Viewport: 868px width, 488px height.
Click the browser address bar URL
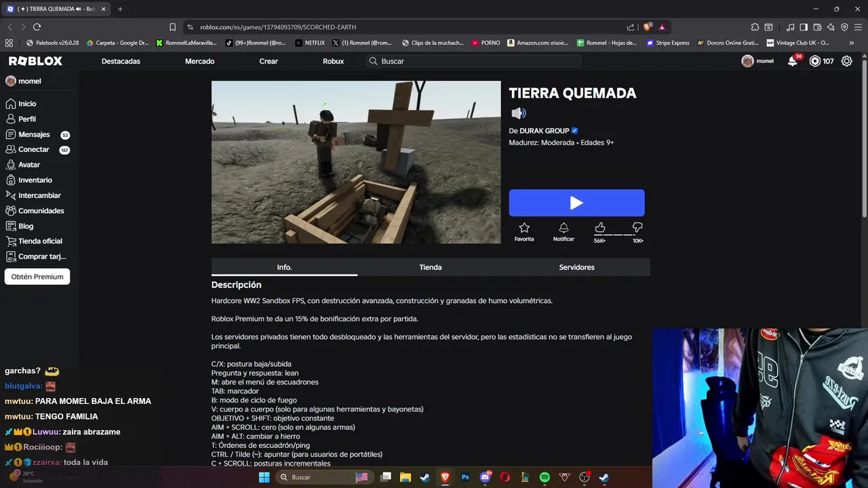tap(278, 27)
